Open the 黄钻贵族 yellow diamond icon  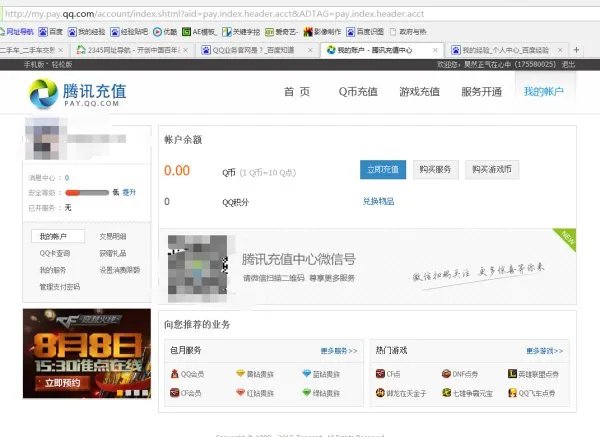[240, 373]
